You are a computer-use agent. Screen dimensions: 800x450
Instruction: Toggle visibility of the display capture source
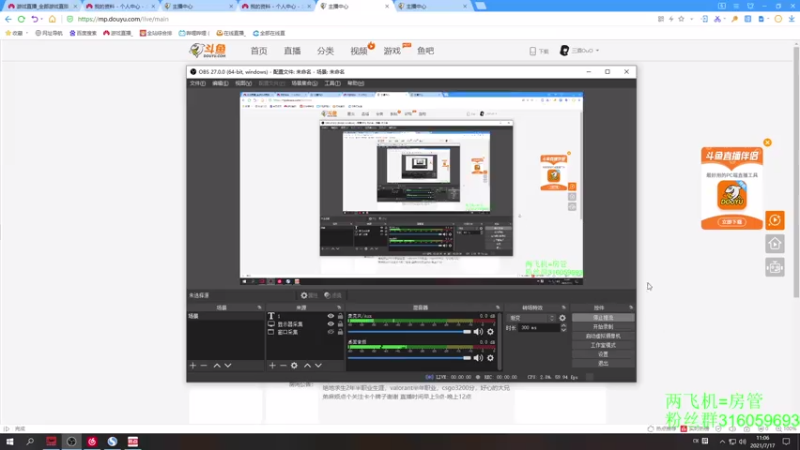(331, 324)
